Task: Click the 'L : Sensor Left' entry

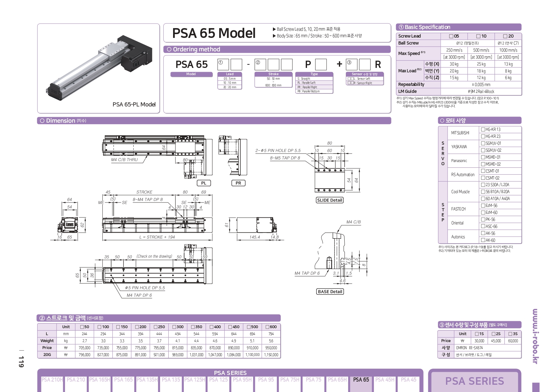Action: (x=365, y=79)
